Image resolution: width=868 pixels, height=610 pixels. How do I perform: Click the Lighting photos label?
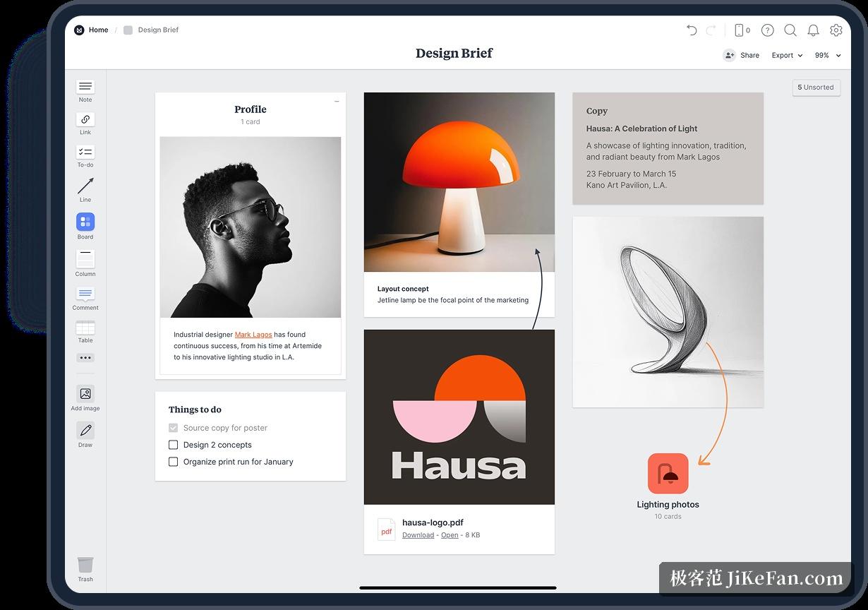point(668,505)
